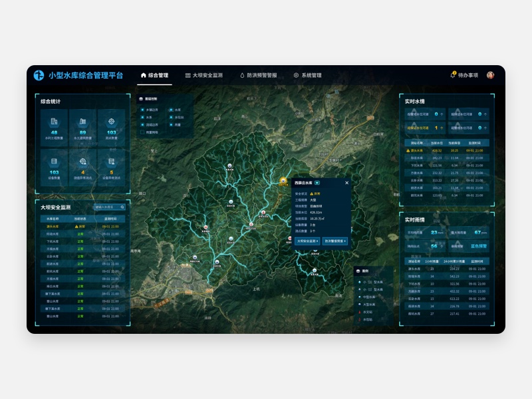Open the 待办事项 link

pos(468,75)
